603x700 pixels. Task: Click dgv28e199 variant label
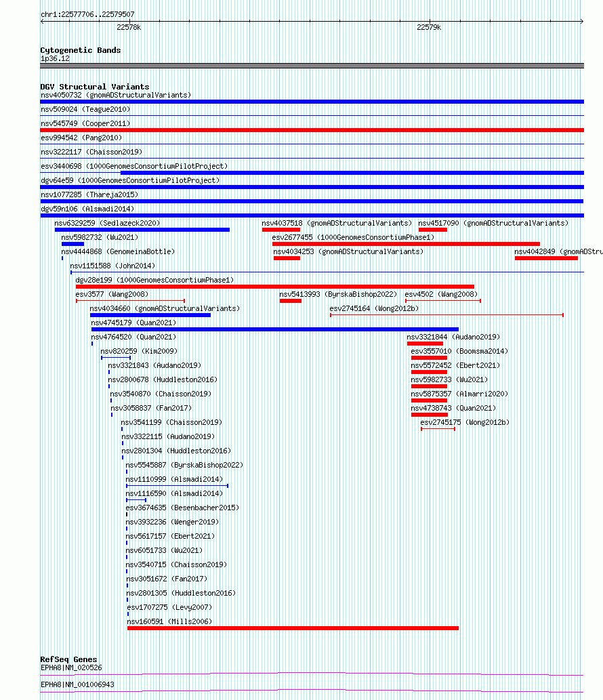[x=154, y=281]
